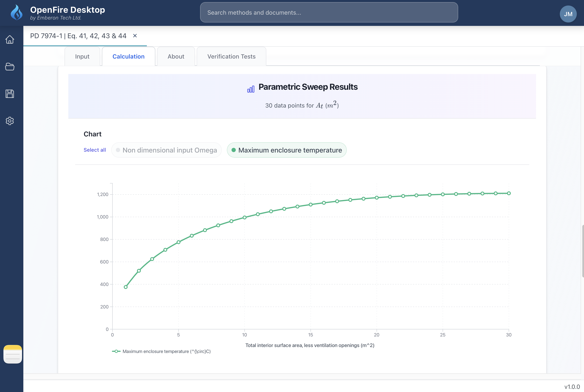
Task: Click the search methods and documents field
Action: coord(329,13)
